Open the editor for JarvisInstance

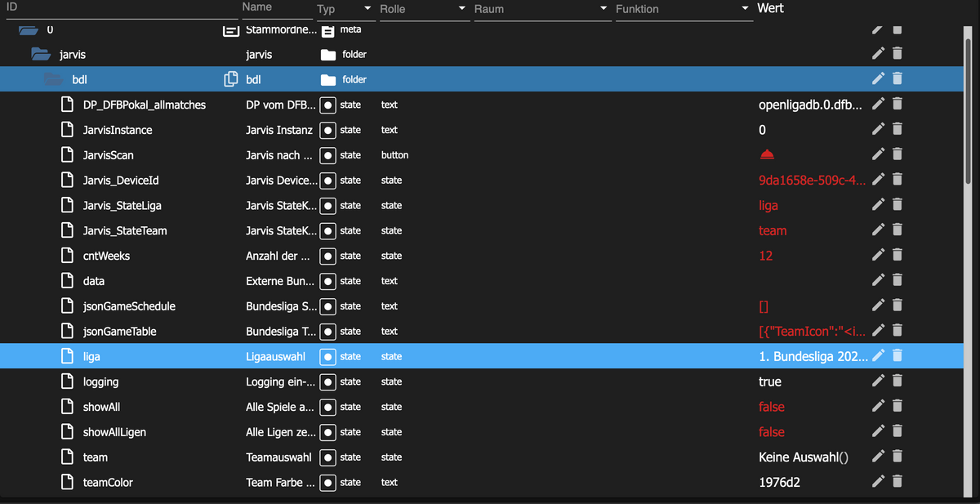pyautogui.click(x=878, y=130)
